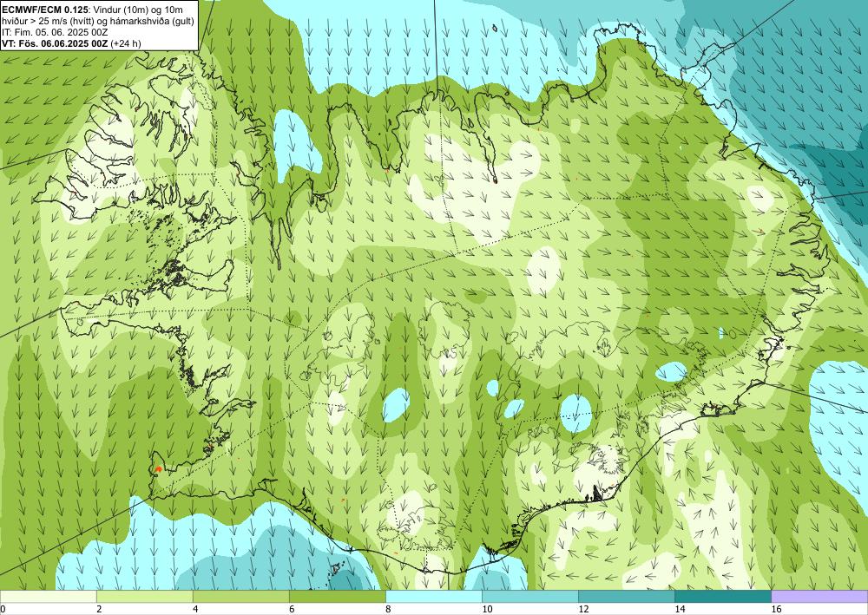Click the pale cream 0–2 legend swatch

[48, 597]
